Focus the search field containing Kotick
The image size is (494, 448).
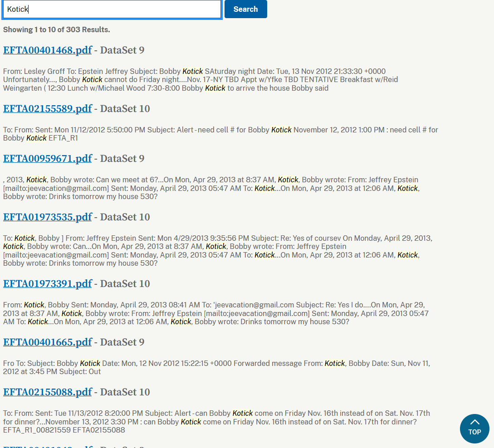pyautogui.click(x=112, y=9)
